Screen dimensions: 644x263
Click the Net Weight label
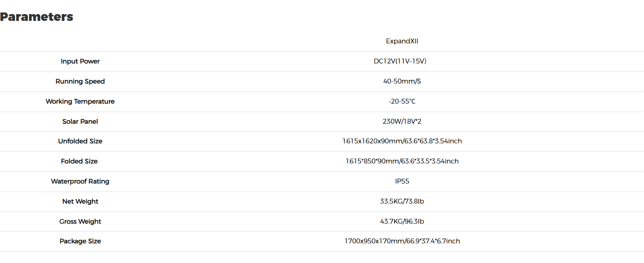coord(80,202)
